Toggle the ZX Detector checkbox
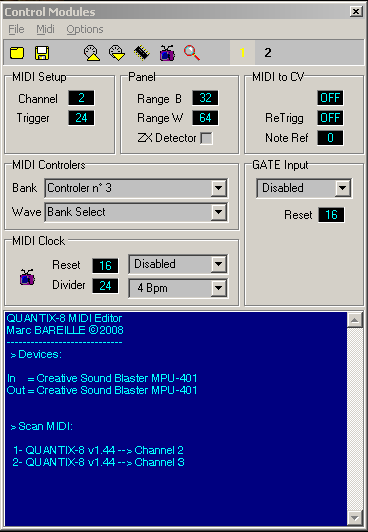The width and height of the screenshot is (368, 532). [x=206, y=138]
